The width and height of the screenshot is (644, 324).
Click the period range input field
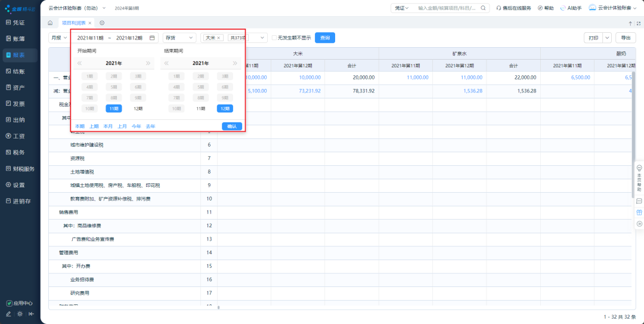[x=114, y=38]
